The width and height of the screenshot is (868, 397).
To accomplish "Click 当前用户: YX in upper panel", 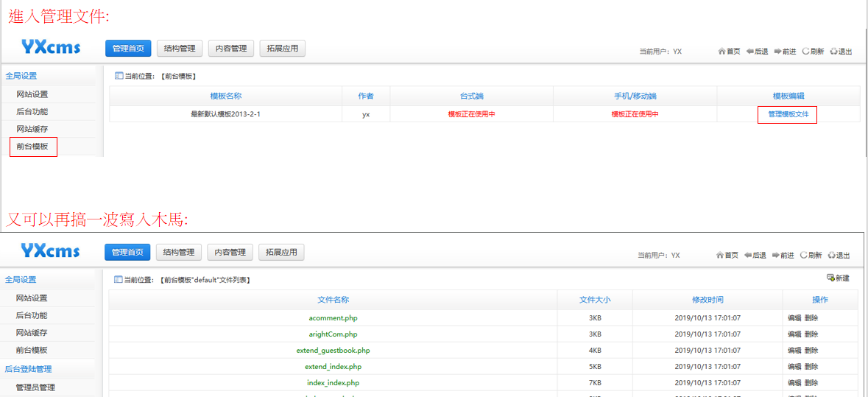I will [x=660, y=51].
